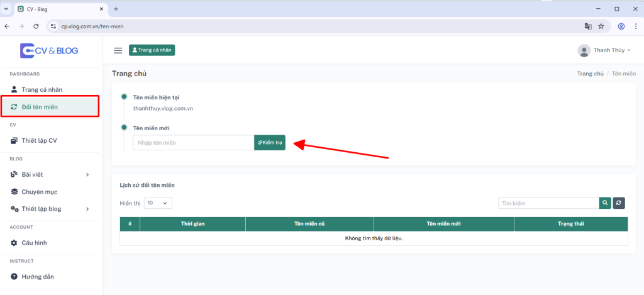Click the Kiểm tra button
The height and width of the screenshot is (295, 644).
click(x=270, y=143)
